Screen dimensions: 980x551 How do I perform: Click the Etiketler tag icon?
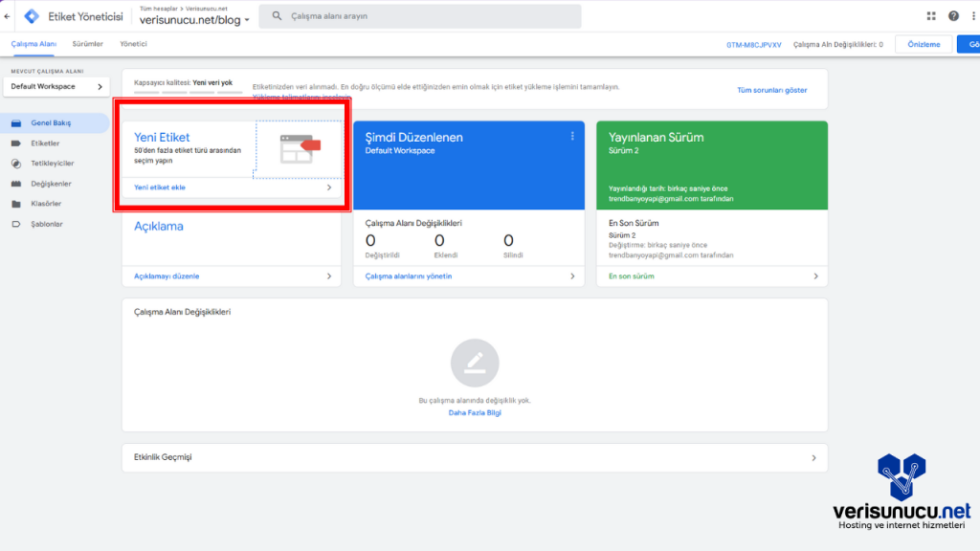click(16, 143)
